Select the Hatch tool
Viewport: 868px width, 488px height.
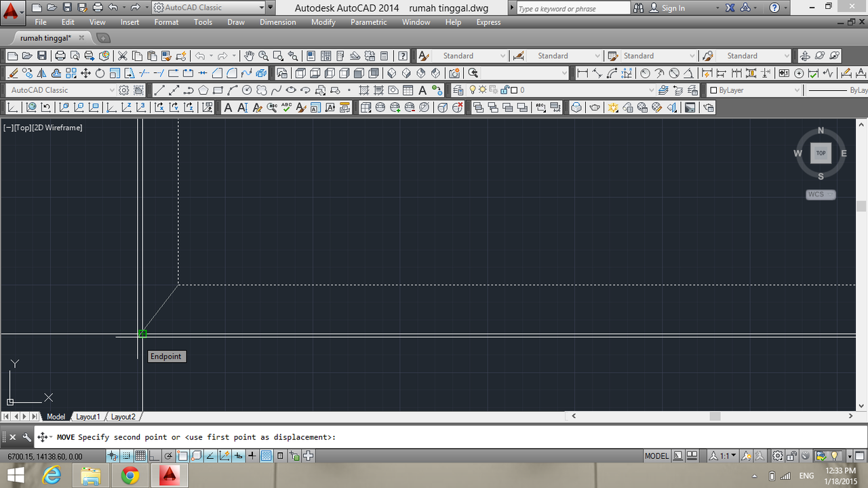[x=363, y=90]
